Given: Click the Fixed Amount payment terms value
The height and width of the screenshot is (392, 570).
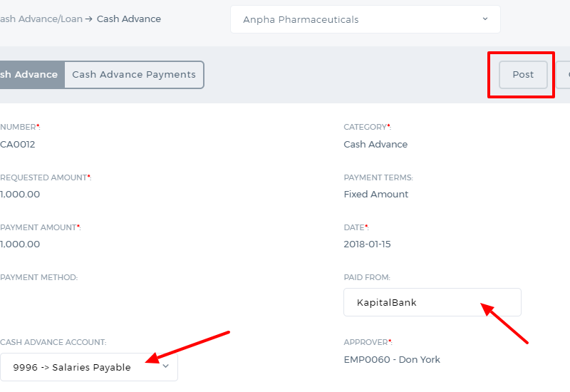Looking at the screenshot, I should (376, 194).
